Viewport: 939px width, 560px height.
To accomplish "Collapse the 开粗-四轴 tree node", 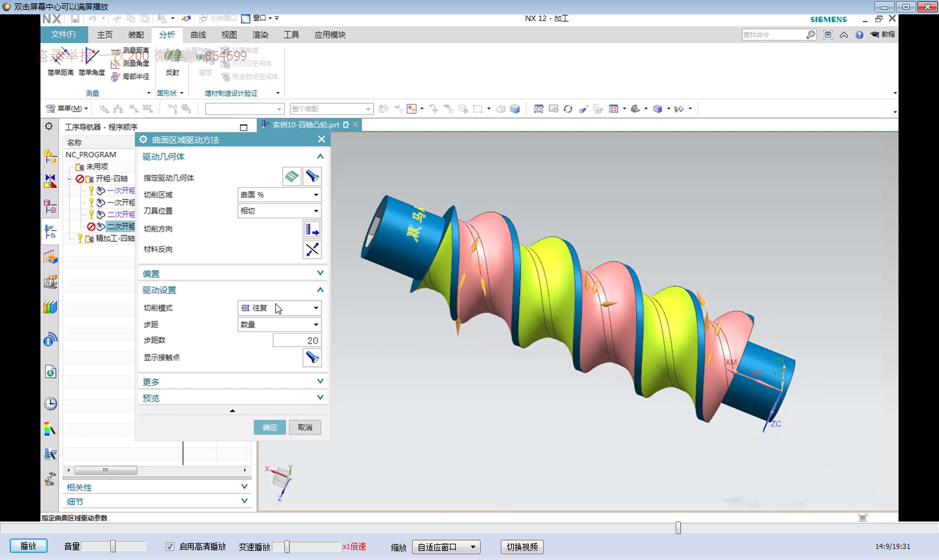I will (70, 179).
